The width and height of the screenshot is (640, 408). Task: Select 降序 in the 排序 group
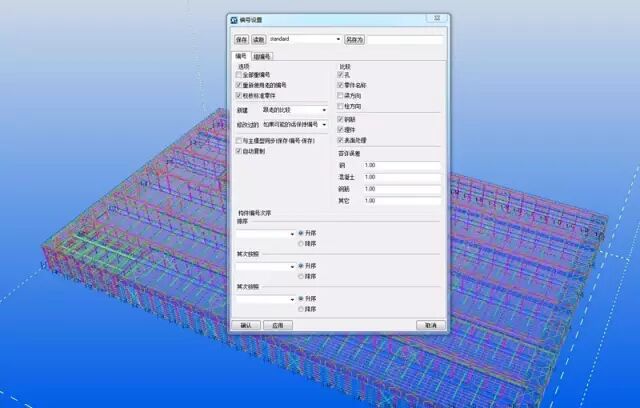click(x=301, y=244)
